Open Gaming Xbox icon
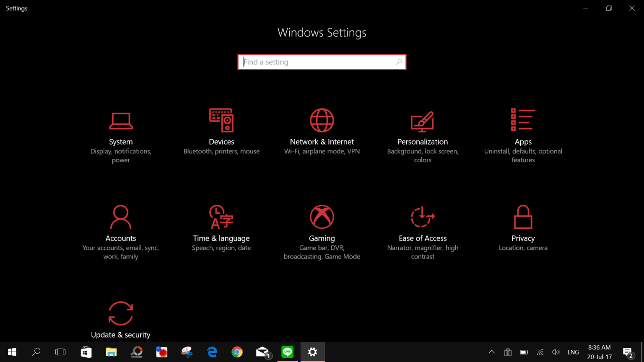644x362 pixels. tap(322, 217)
